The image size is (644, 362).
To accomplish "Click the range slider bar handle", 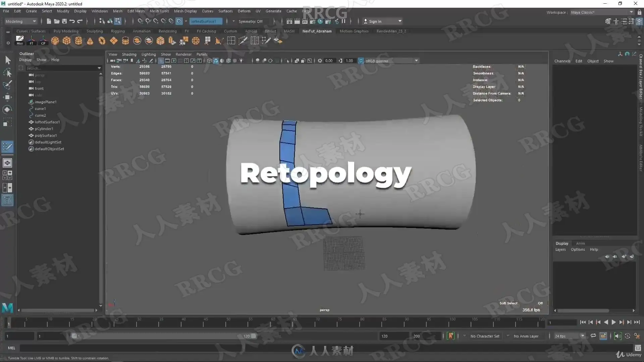I will [164, 336].
